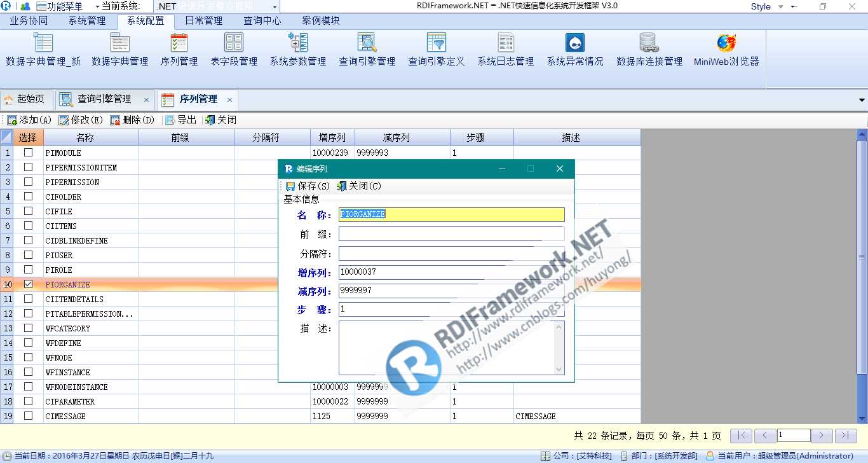The image size is (868, 463).
Task: Check the PIPERMISSIONITEM row checkbox
Action: pyautogui.click(x=28, y=167)
